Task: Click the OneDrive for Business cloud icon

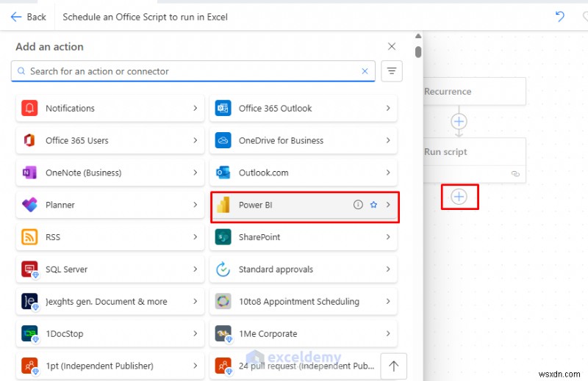Action: (x=223, y=140)
